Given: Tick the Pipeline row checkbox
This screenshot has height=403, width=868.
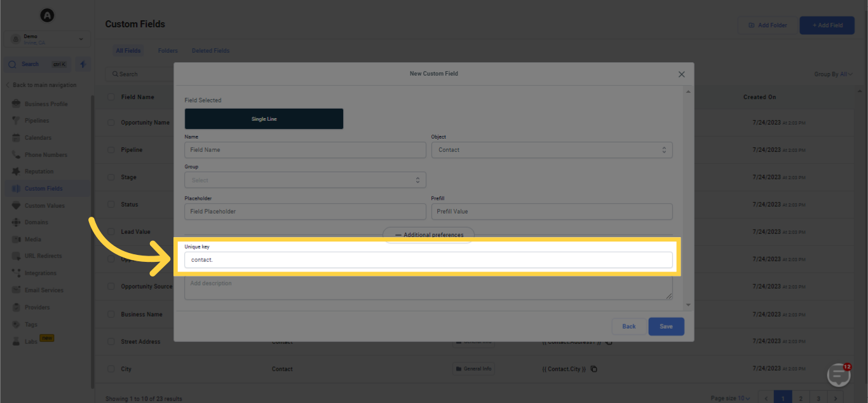Looking at the screenshot, I should (111, 150).
